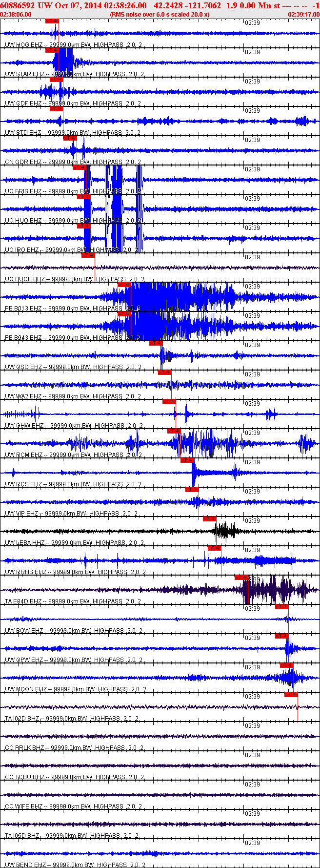Click the red pick flag on UW RCS trace
Viewport: 320px width, 868px height.
click(187, 460)
